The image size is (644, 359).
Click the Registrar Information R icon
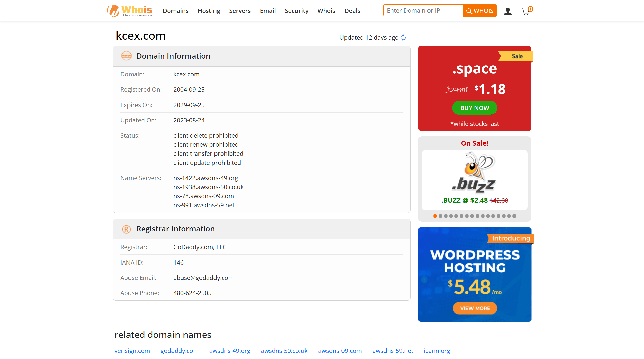tap(126, 229)
